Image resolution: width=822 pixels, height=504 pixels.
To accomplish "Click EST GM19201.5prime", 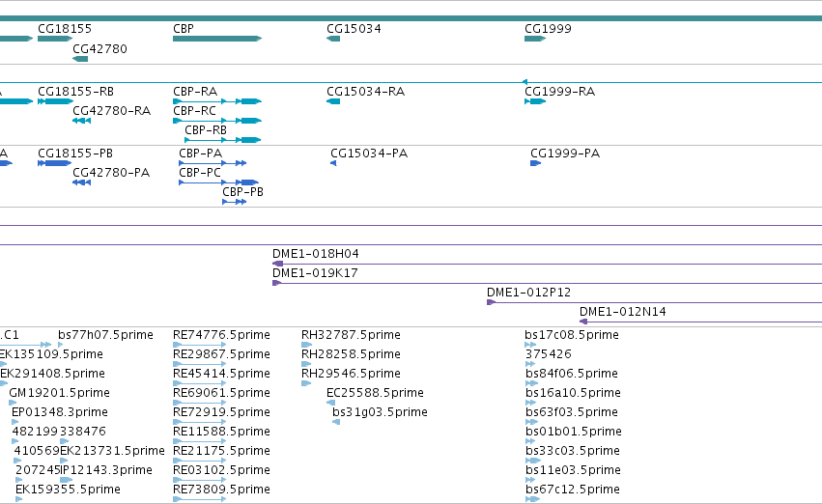I will click(59, 394).
